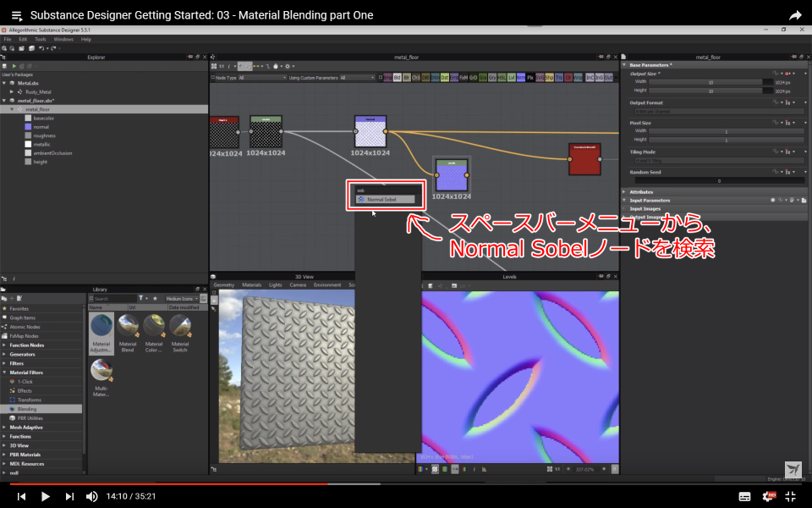
Task: Select the metal_floor graph in Explorer
Action: click(x=37, y=109)
